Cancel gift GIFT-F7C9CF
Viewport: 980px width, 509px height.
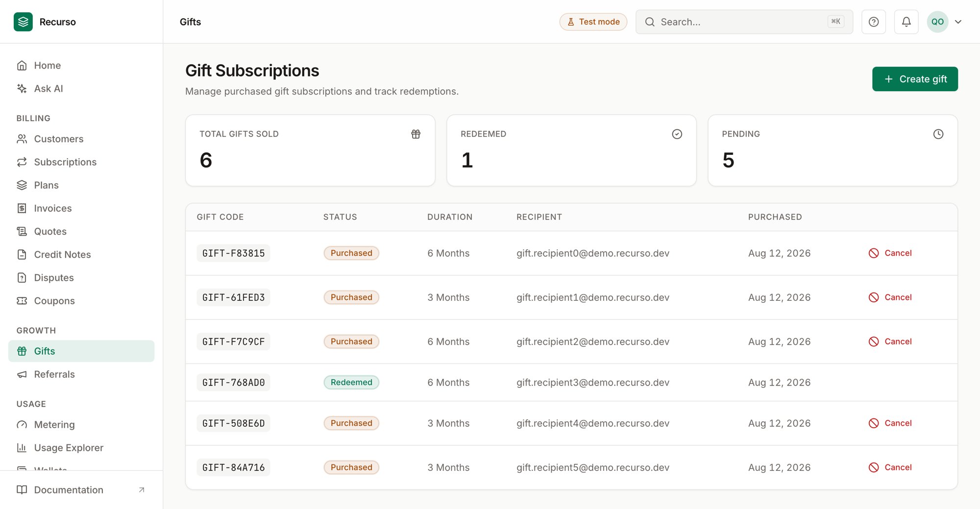point(890,341)
